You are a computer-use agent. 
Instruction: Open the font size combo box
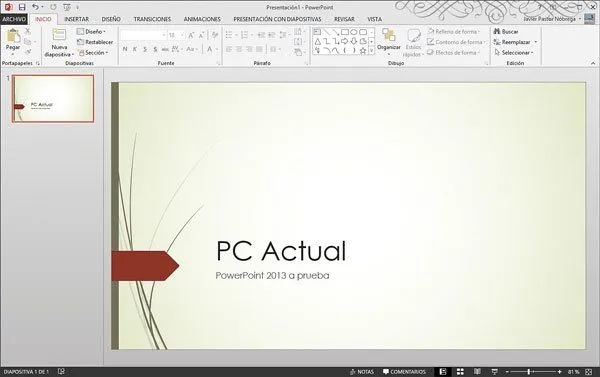click(176, 35)
